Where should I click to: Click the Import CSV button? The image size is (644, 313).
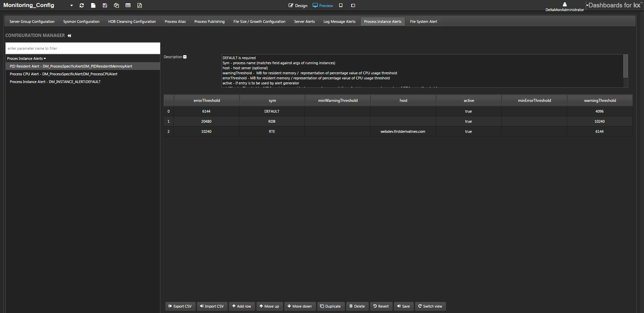coord(212,306)
